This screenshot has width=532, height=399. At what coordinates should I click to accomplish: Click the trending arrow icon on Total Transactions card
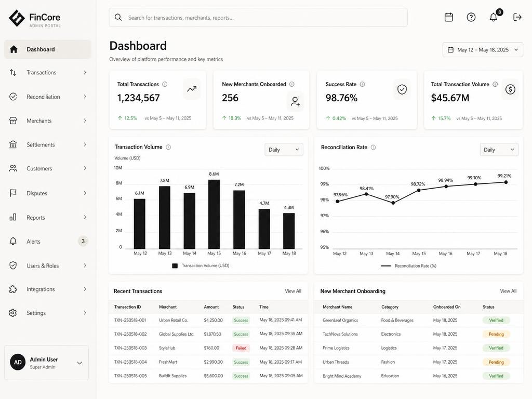[192, 89]
